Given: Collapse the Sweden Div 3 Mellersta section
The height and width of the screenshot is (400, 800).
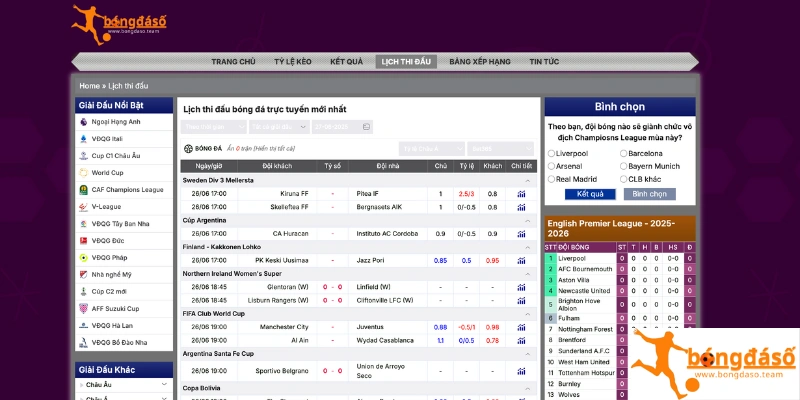Looking at the screenshot, I should point(524,180).
